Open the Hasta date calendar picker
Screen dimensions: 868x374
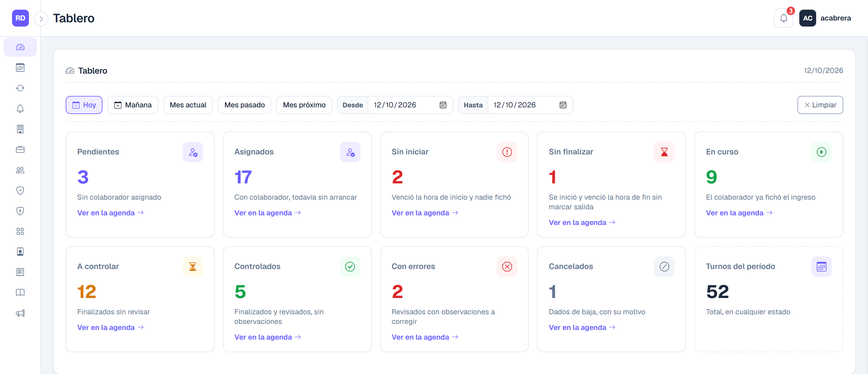click(563, 105)
